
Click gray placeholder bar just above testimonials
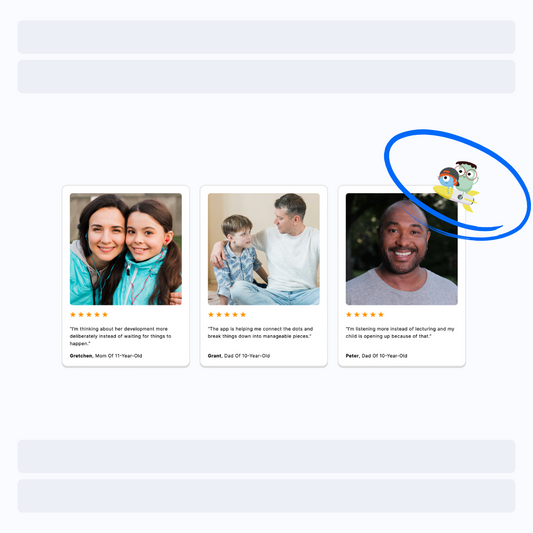pos(266,76)
